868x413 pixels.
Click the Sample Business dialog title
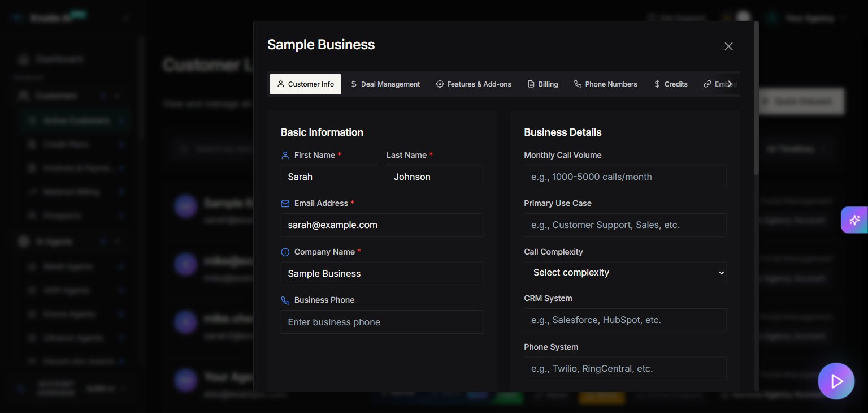click(321, 45)
